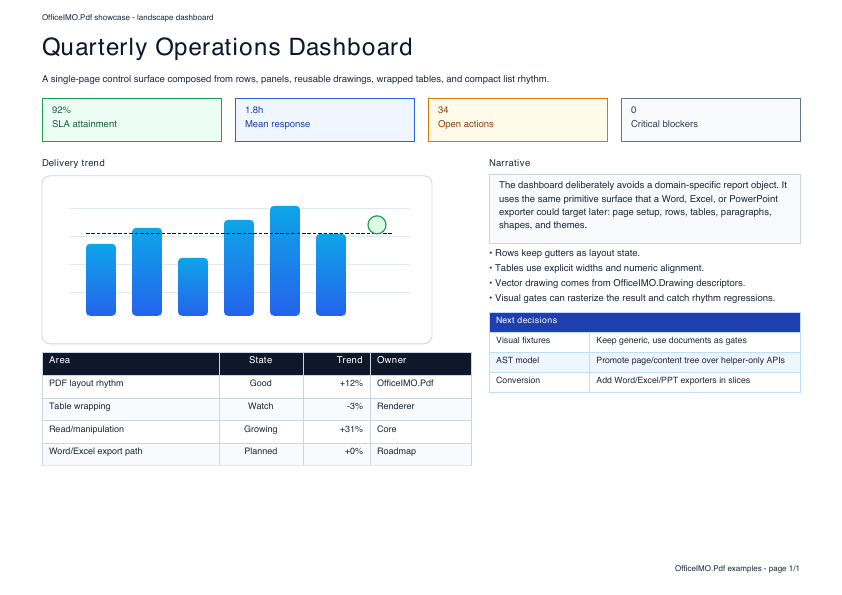Click the 'Watch' state cell
842x595 pixels.
click(261, 409)
